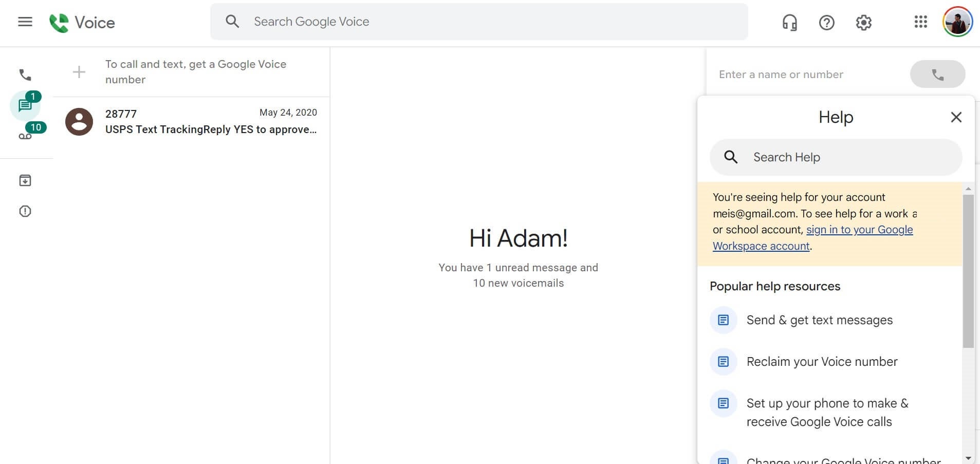Viewport: 980px width, 464px height.
Task: Open the main hamburger menu
Action: click(25, 22)
